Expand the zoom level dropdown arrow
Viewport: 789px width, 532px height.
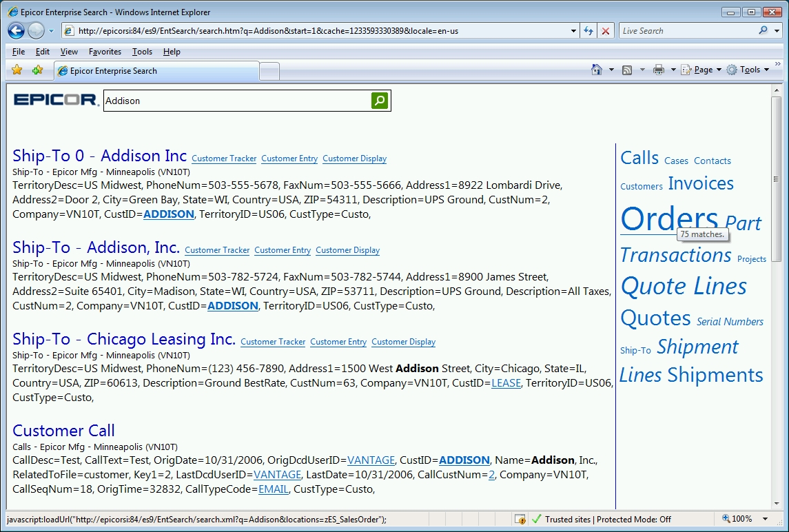click(x=765, y=519)
